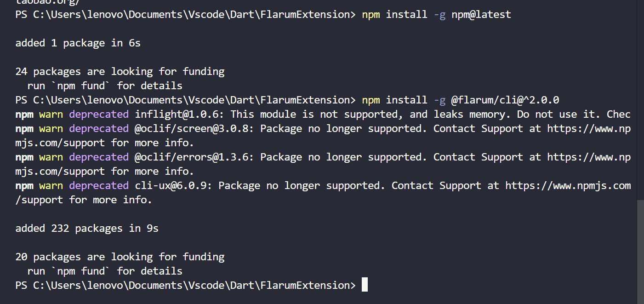Viewport: 644px width, 304px height.
Task: Open the npmjs support link after @oclif/errors warning
Action: pyautogui.click(x=588, y=157)
